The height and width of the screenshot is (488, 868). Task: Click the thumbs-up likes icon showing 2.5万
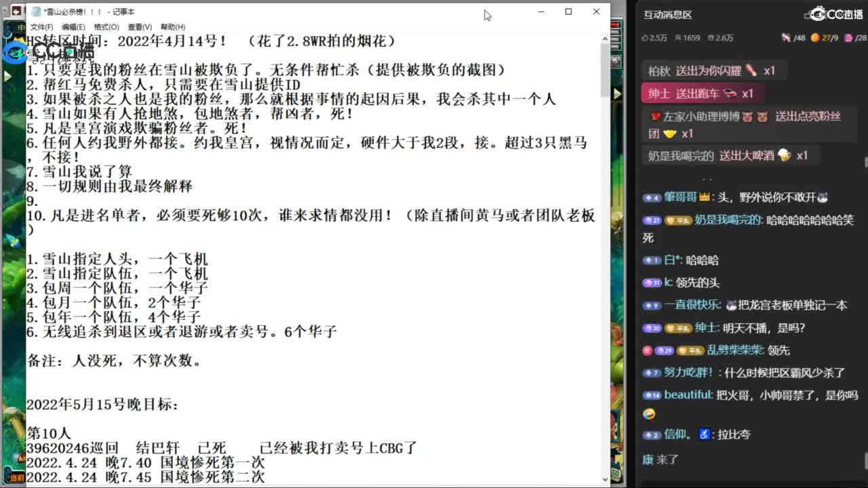coord(646,38)
